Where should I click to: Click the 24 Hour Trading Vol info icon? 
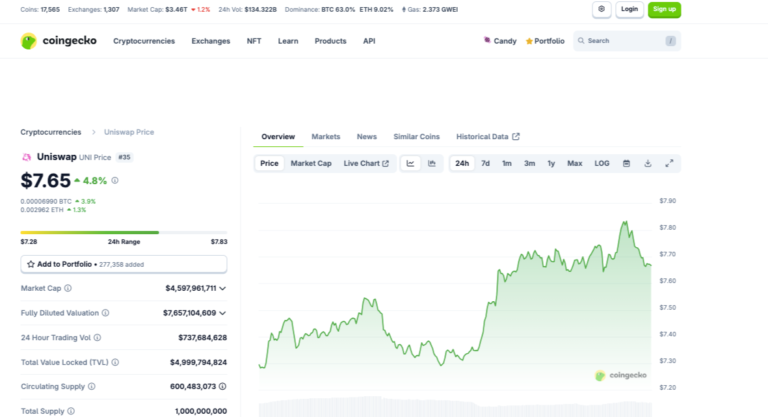tap(97, 338)
